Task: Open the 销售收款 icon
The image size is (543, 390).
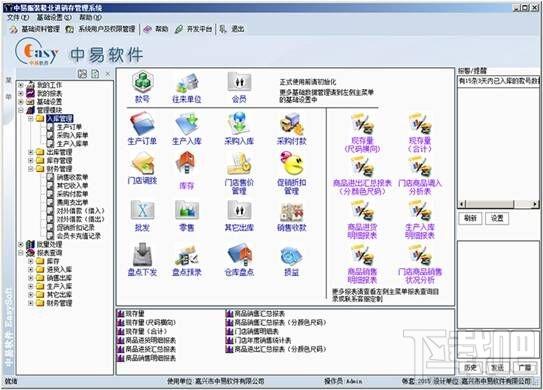Action: point(291,216)
